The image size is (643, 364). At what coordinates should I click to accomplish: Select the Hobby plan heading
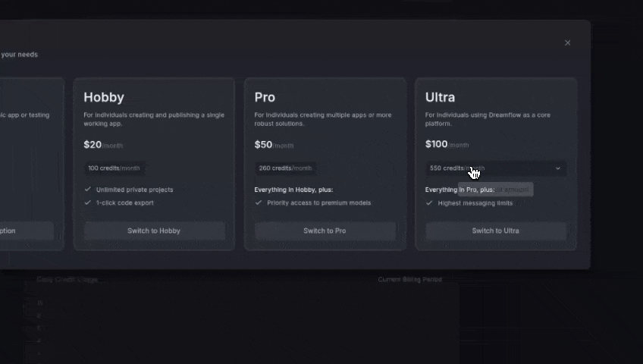pos(104,97)
